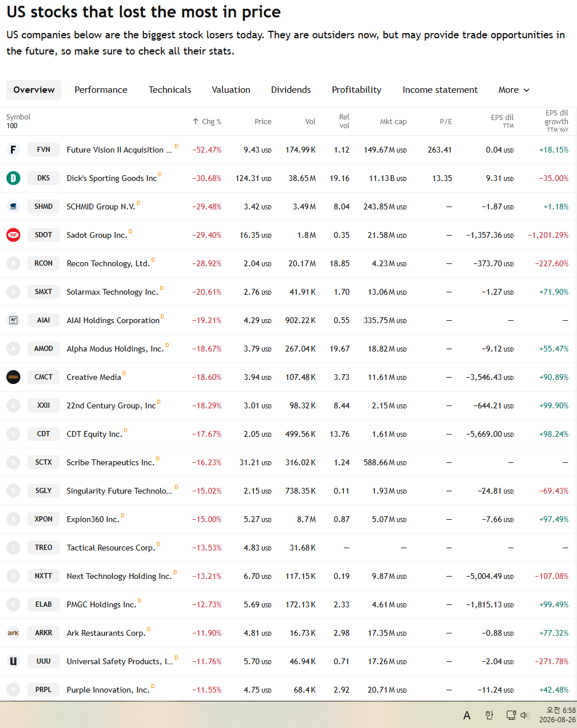This screenshot has width=577, height=728.
Task: Select the Sadot Group red logo icon
Action: click(13, 235)
